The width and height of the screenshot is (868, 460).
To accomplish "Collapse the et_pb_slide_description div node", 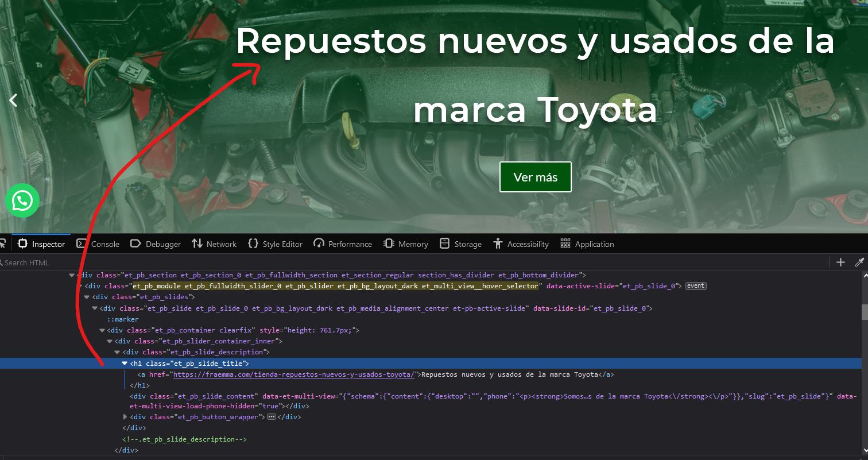I will point(118,352).
